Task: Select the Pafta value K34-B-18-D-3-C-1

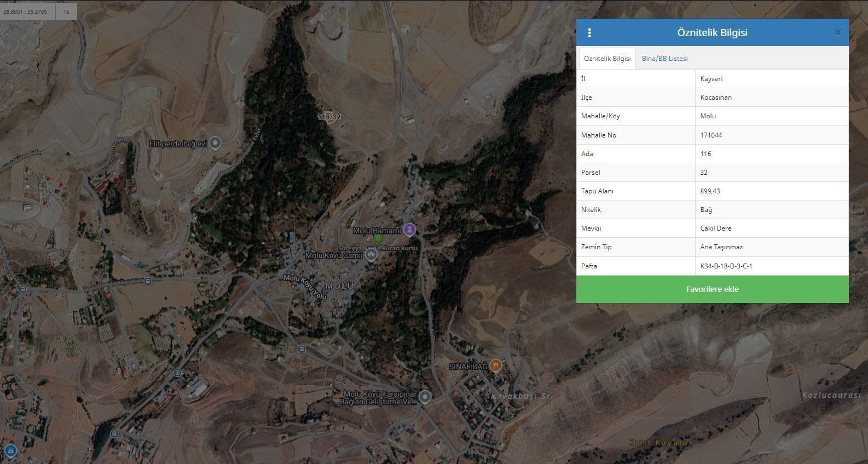Action: [726, 266]
